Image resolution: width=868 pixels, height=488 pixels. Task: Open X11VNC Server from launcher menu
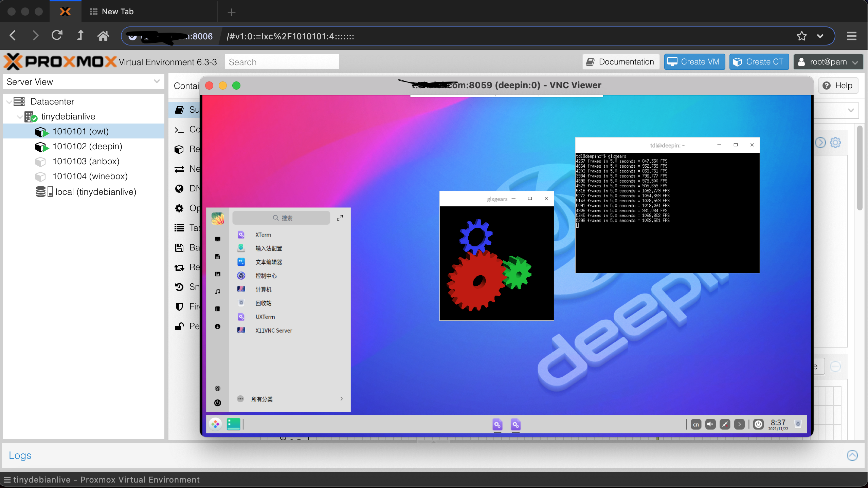pyautogui.click(x=273, y=331)
